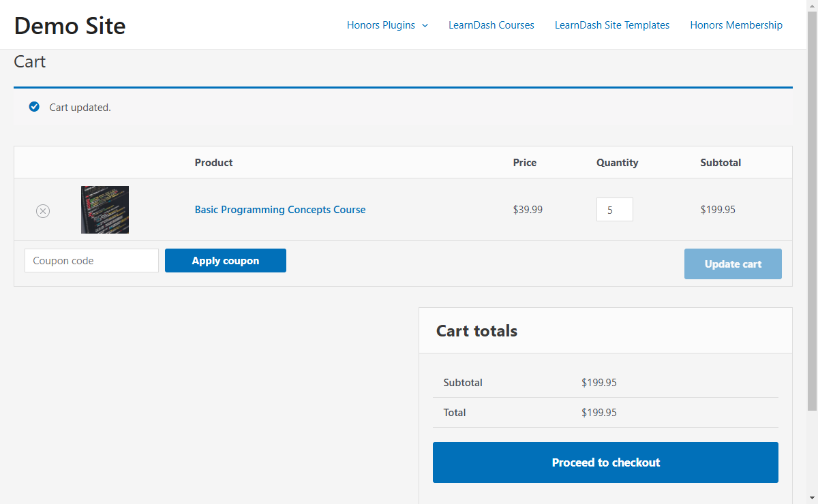Proceed to checkout
Image resolution: width=818 pixels, height=504 pixels.
(x=605, y=462)
